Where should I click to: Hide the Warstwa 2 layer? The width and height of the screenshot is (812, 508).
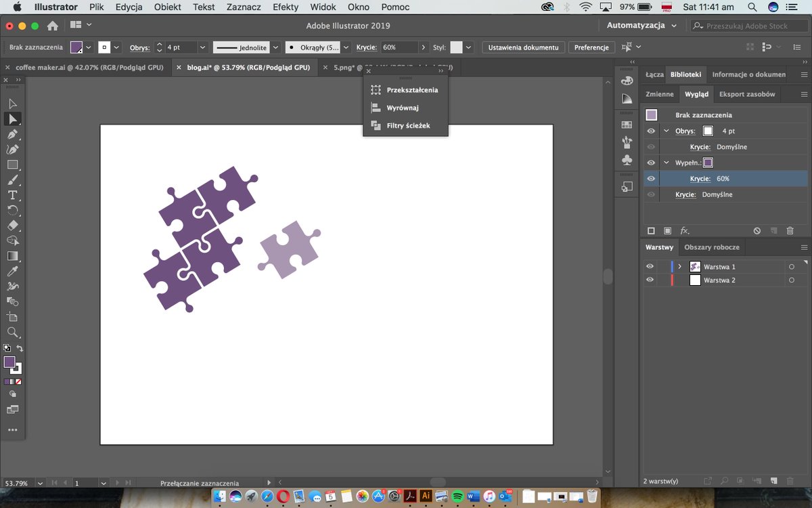point(650,280)
